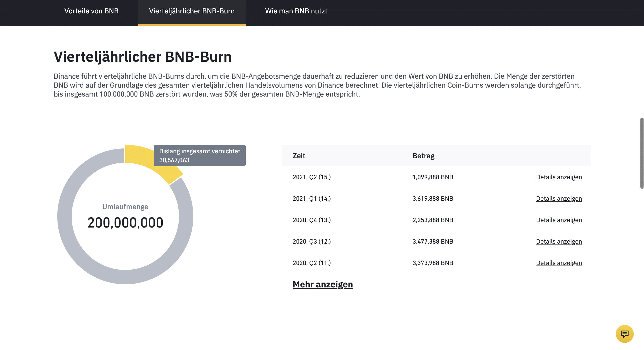Click the Vierteljährlicher BNB-Burn heading

coord(143,57)
